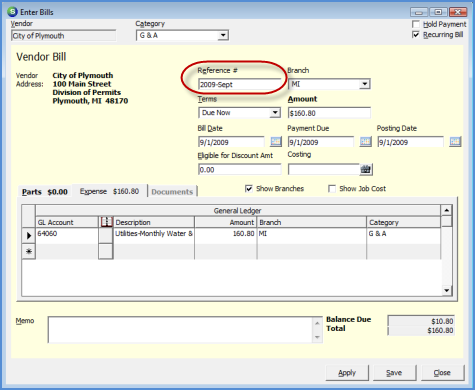This screenshot has width=475, height=390.
Task: Click the Payment Due date field
Action: pos(321,142)
